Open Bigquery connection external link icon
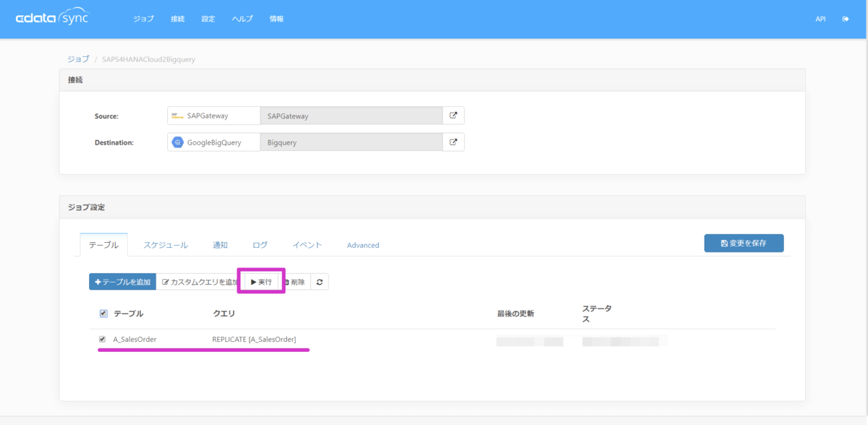 click(x=454, y=142)
